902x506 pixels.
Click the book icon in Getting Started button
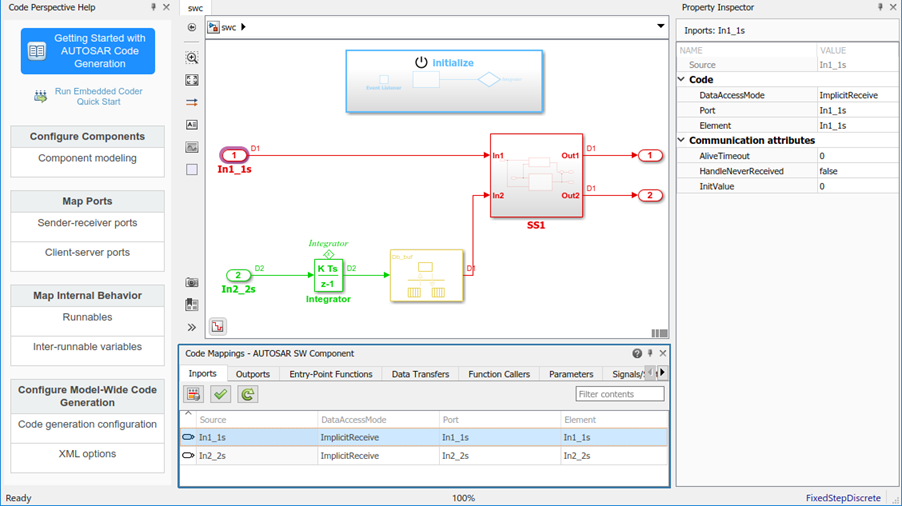pyautogui.click(x=37, y=51)
